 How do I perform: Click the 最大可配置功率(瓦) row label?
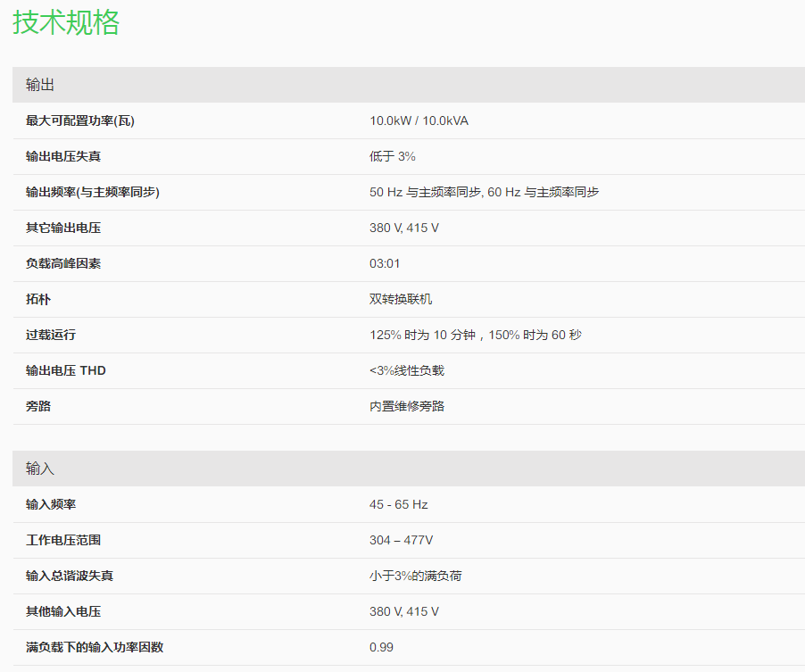tap(80, 120)
